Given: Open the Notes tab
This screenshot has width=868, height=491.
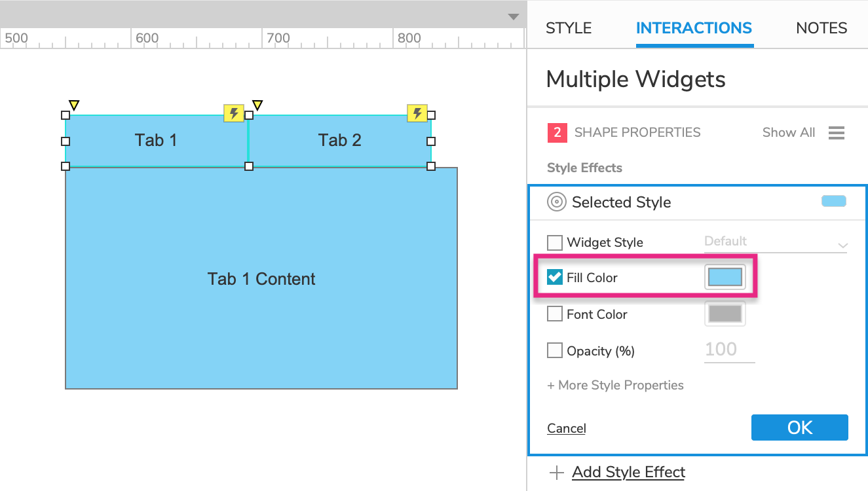Looking at the screenshot, I should click(x=821, y=28).
